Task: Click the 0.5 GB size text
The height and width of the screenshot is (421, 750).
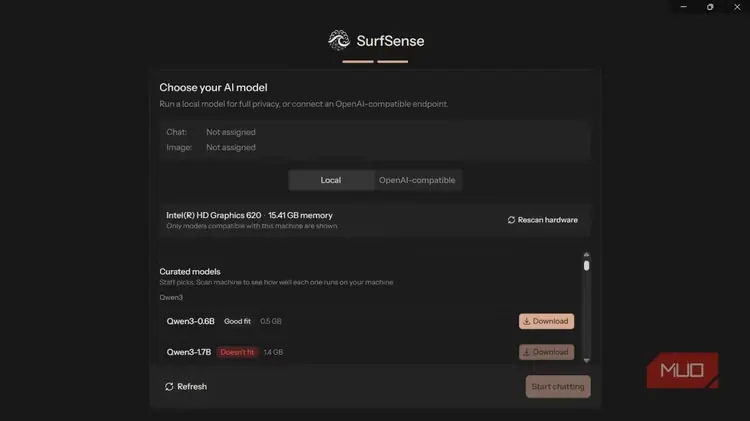Action: pos(271,321)
